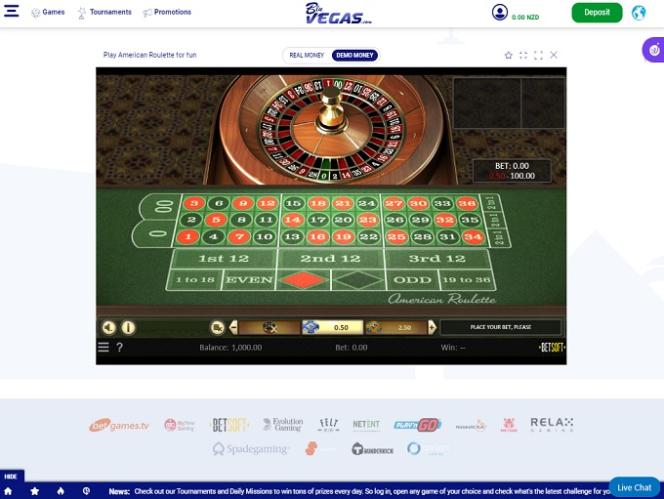Viewport: 664px width, 499px height.
Task: Select the Demo Money toggle
Action: click(x=354, y=55)
